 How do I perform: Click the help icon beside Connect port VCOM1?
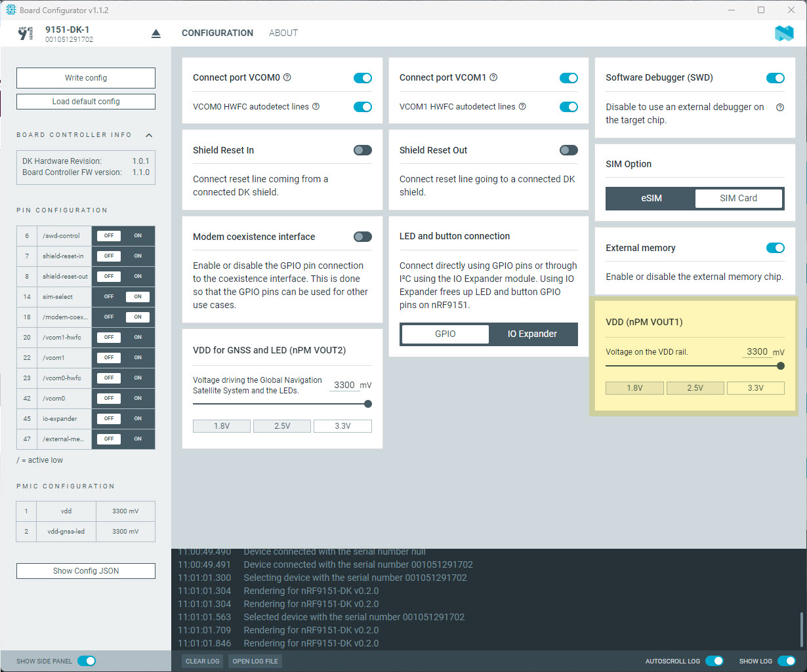coord(493,77)
